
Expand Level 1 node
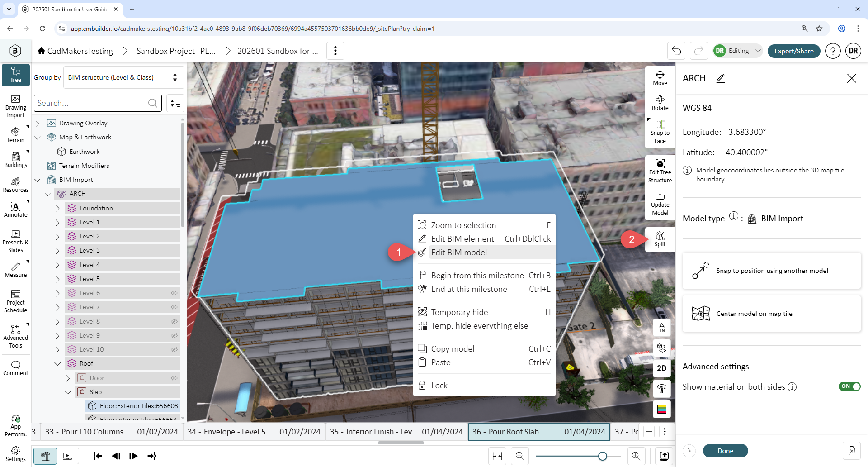tap(57, 222)
